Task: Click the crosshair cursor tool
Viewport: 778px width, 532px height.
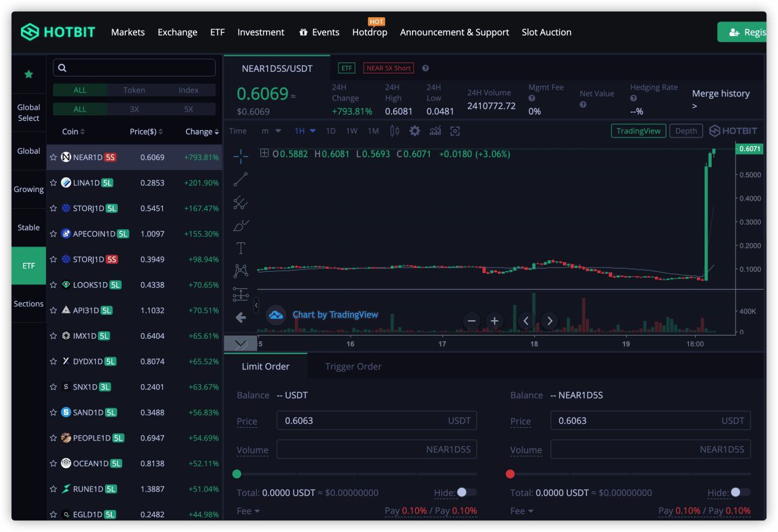Action: click(x=241, y=156)
